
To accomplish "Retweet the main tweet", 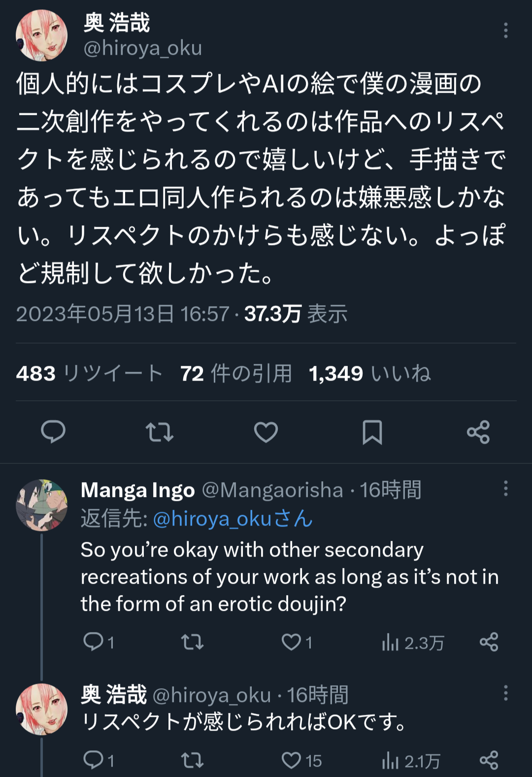I will pos(160,432).
